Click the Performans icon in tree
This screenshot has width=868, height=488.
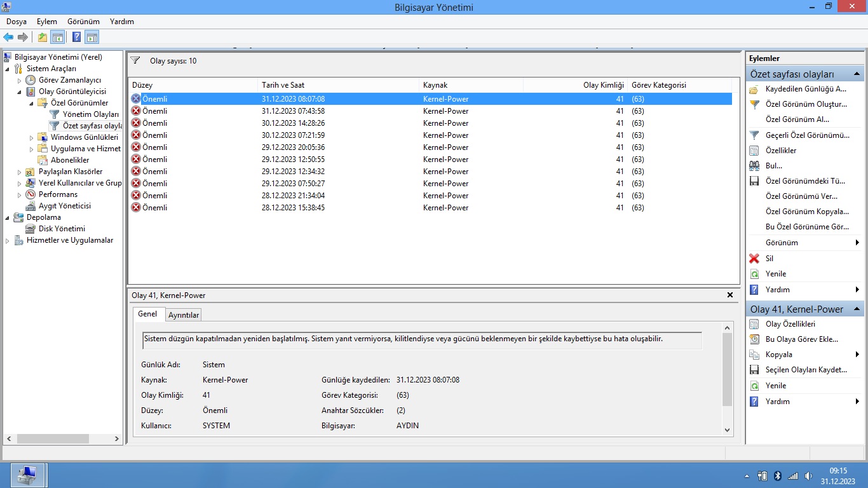(31, 194)
